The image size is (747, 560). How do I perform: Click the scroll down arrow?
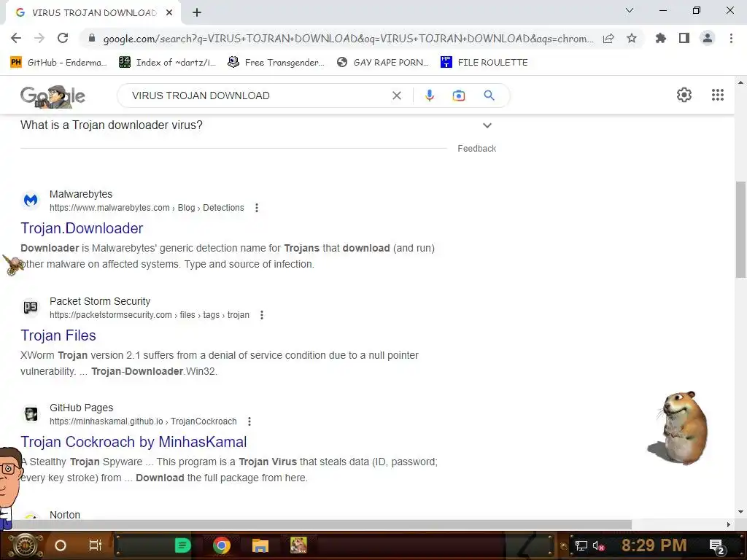pyautogui.click(x=740, y=513)
